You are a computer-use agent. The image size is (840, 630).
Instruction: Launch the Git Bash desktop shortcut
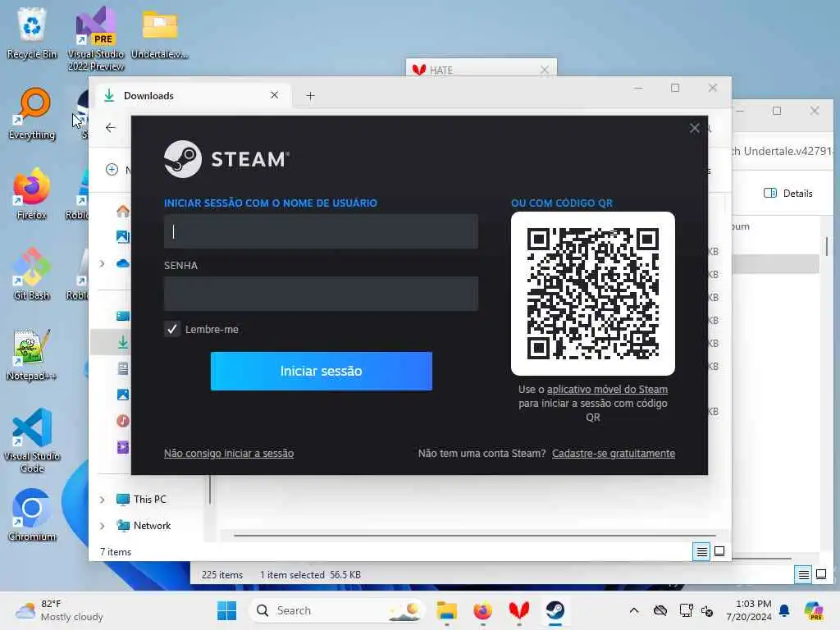pos(32,274)
